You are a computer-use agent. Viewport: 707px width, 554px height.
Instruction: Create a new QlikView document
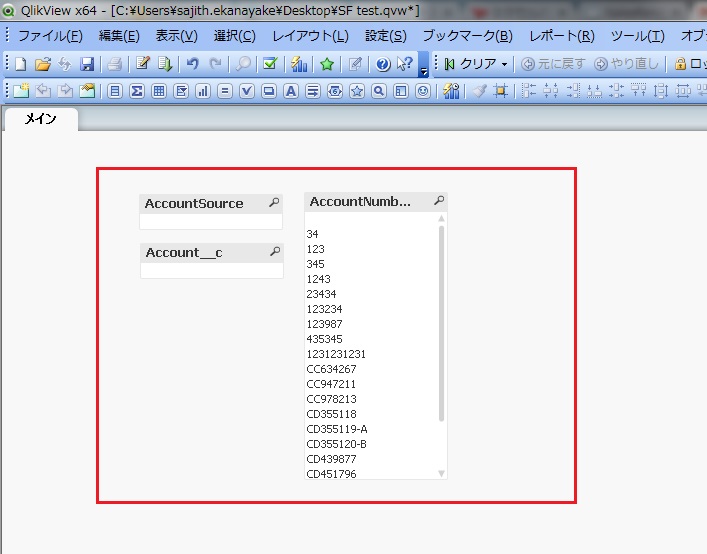(x=21, y=64)
